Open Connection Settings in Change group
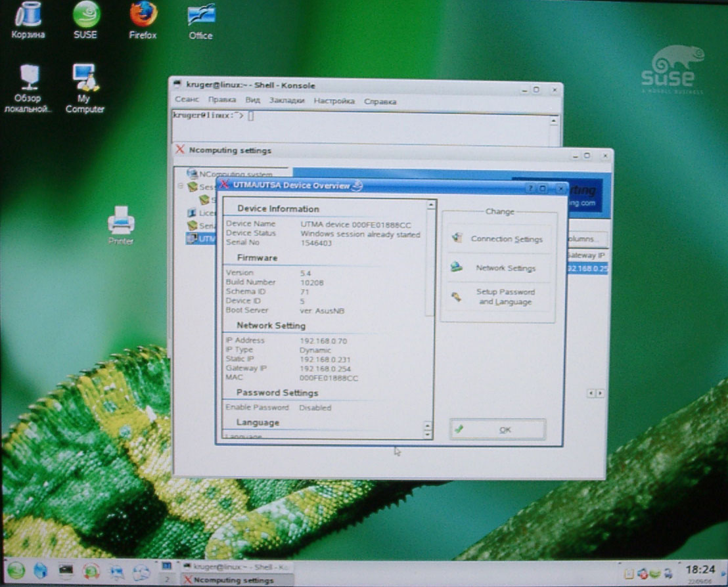The image size is (728, 587). tap(498, 238)
